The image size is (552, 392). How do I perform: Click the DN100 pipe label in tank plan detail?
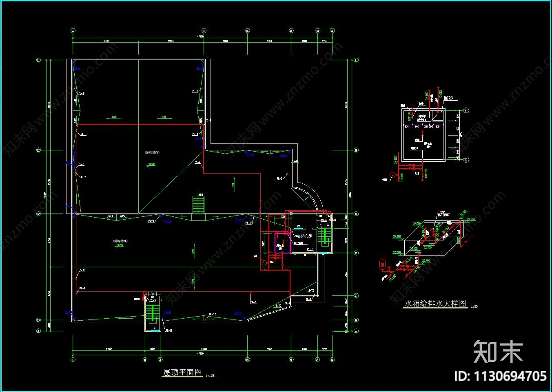pos(409,117)
